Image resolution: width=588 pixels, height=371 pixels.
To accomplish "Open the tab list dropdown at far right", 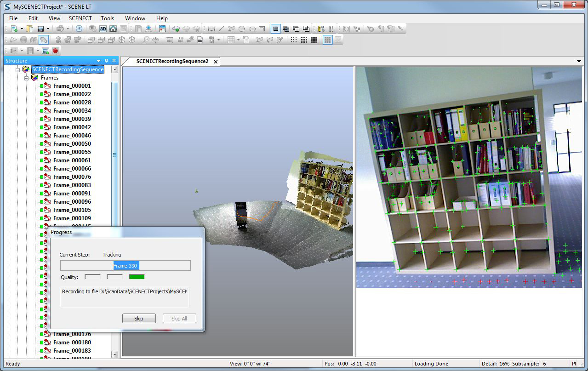I will point(579,61).
